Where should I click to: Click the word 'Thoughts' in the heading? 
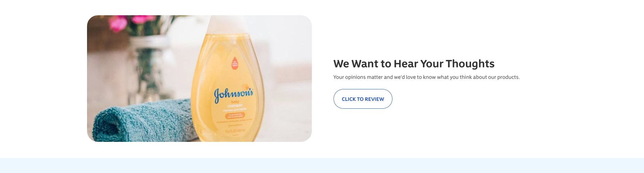tap(470, 64)
